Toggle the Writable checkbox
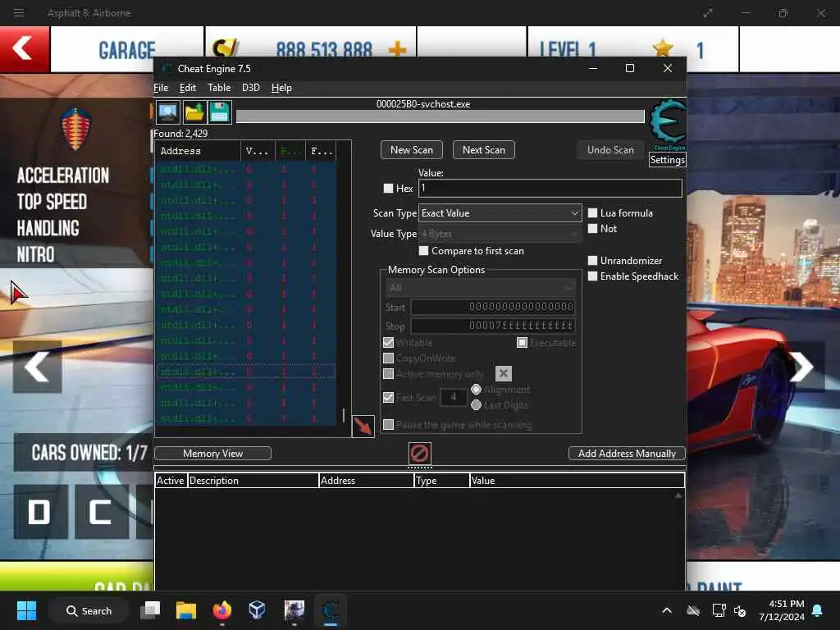840x630 pixels. click(388, 342)
